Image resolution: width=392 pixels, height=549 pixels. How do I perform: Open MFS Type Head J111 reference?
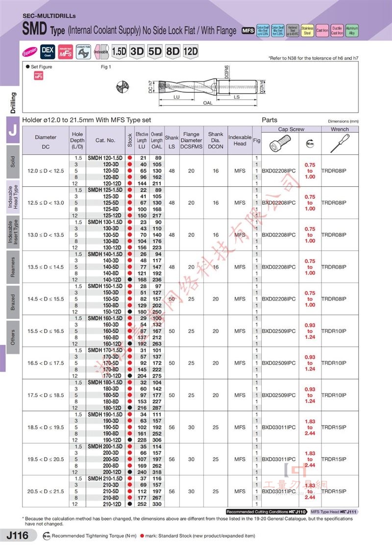(x=334, y=512)
